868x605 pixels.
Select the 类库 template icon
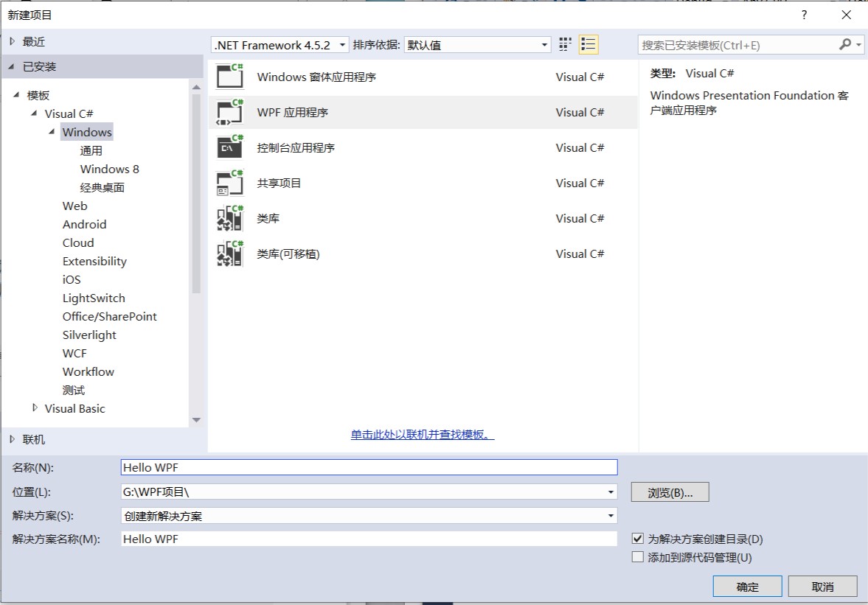(230, 218)
